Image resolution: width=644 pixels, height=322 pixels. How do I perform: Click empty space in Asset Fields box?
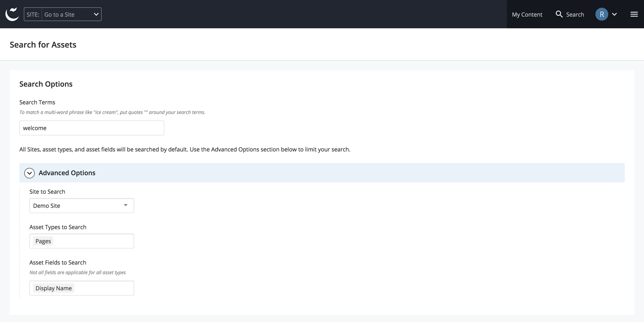click(105, 288)
